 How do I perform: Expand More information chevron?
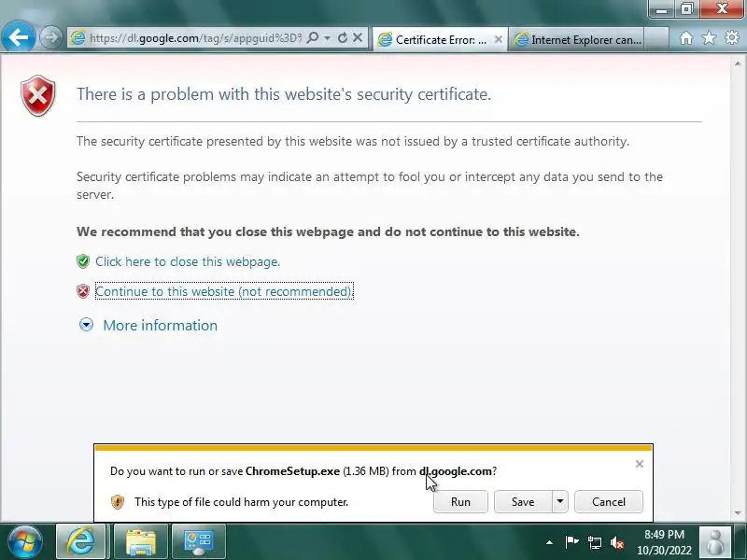point(86,325)
